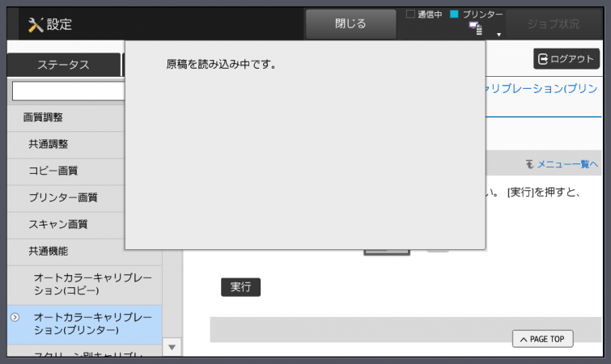This screenshot has width=611, height=364.
Task: Open プリンター画質 settings
Action: (63, 197)
